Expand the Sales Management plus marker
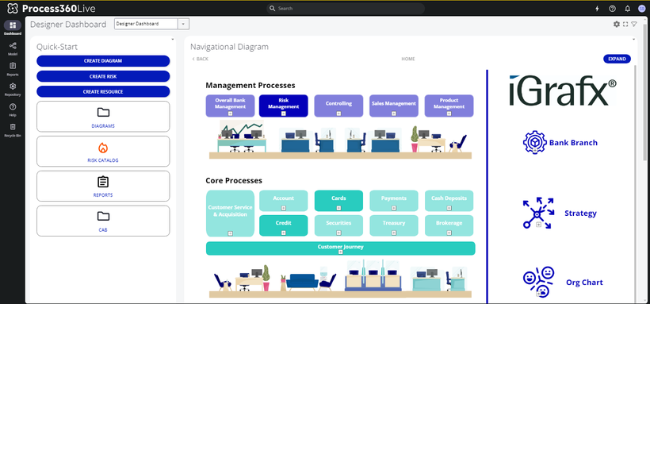Image resolution: width=650 pixels, height=450 pixels. (394, 114)
